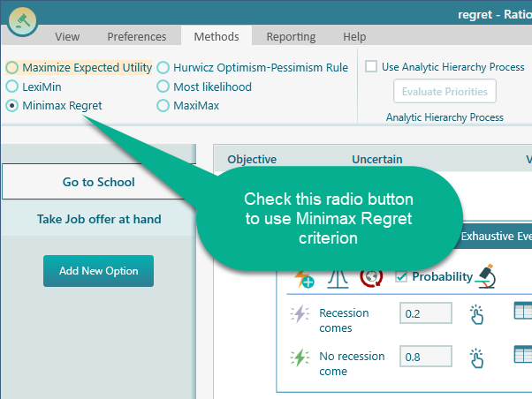Open table icon in Recession comes row
This screenshot has width=532, height=399.
[522, 312]
